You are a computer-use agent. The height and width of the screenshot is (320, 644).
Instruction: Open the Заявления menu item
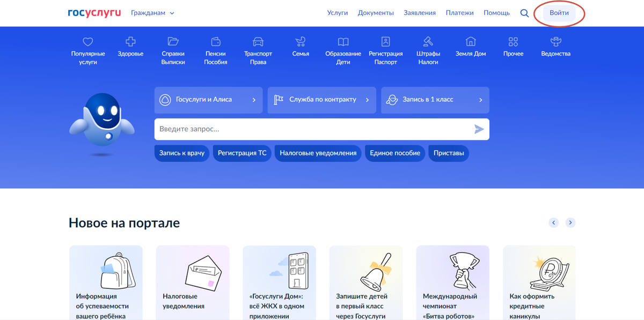420,13
